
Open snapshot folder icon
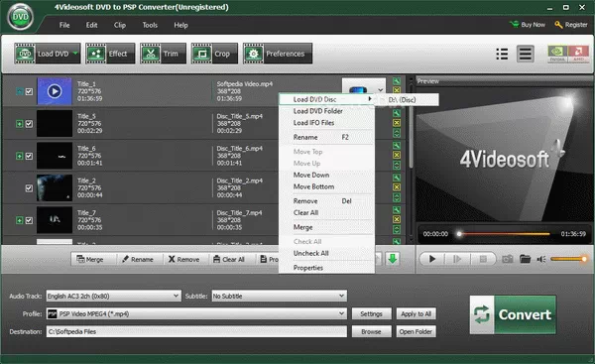[526, 259]
